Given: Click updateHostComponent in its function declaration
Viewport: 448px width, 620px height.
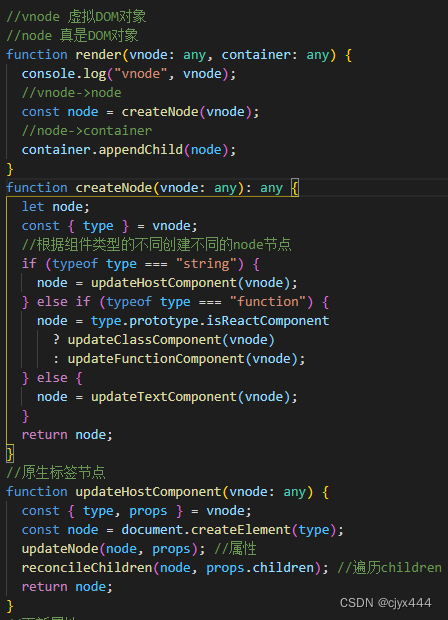Looking at the screenshot, I should point(148,491).
